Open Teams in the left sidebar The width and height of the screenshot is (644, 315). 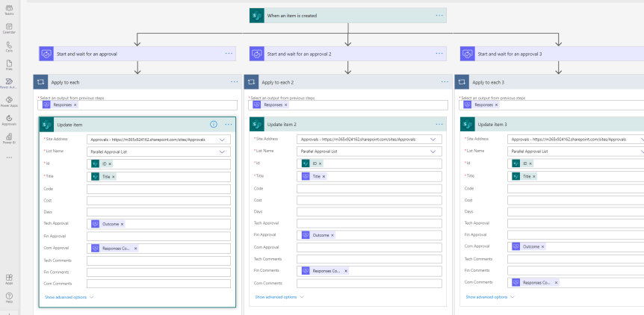click(x=9, y=10)
